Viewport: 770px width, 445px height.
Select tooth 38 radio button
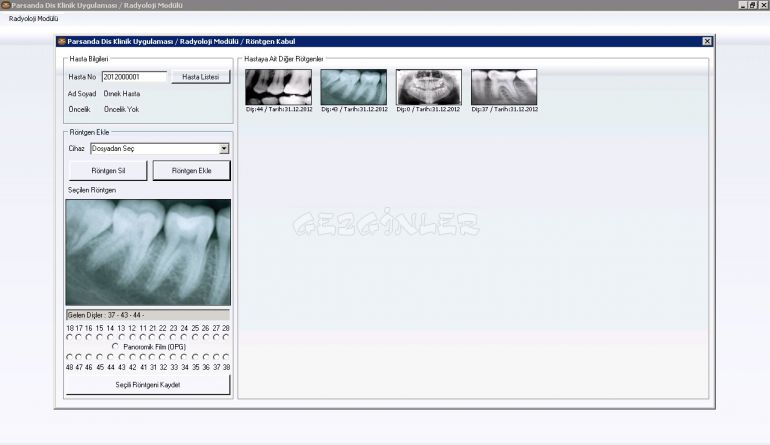tap(226, 357)
